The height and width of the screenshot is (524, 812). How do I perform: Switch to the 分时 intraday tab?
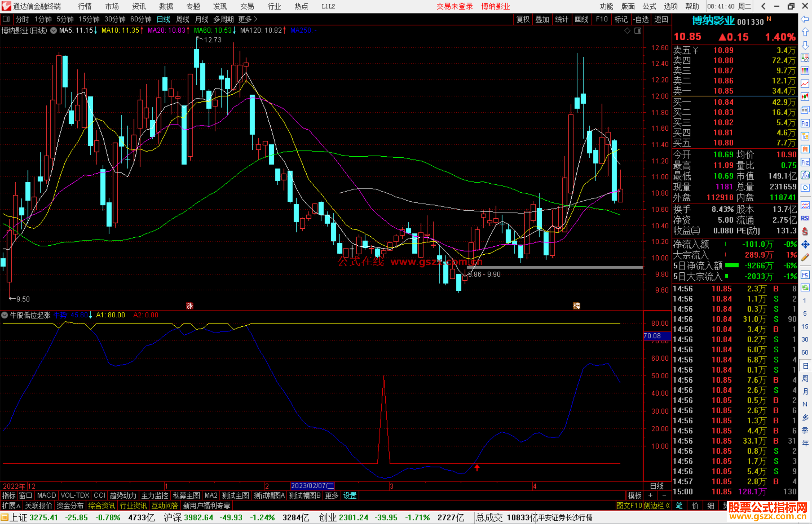pos(22,19)
